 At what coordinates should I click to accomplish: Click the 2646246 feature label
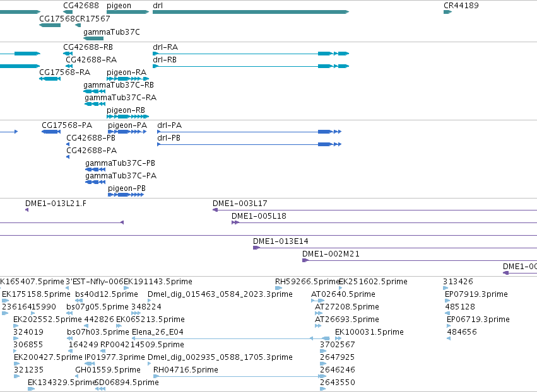338,370
